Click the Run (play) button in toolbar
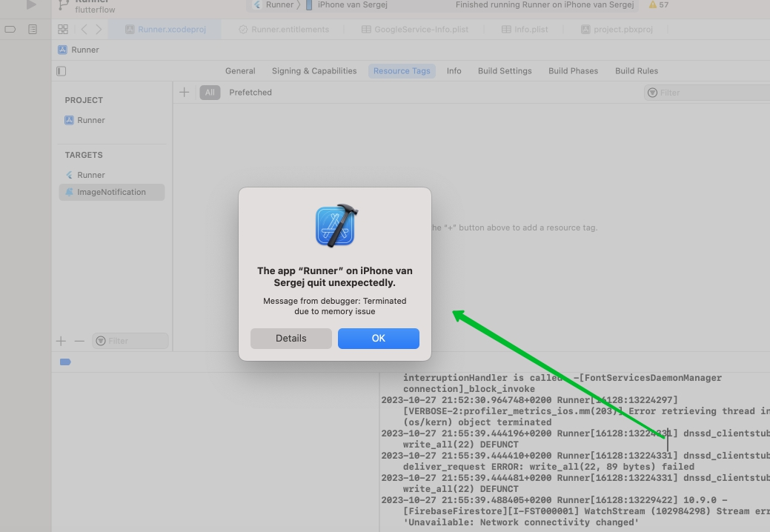The width and height of the screenshot is (770, 532). coord(31,5)
